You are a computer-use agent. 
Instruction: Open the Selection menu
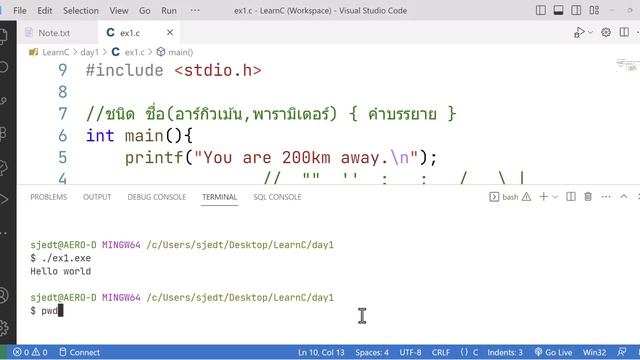[81, 11]
